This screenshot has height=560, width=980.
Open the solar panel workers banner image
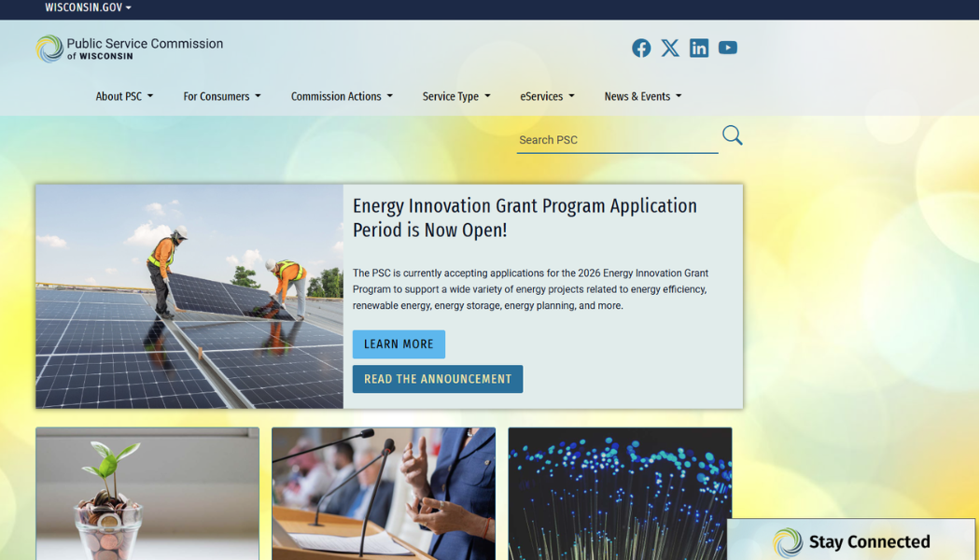189,296
